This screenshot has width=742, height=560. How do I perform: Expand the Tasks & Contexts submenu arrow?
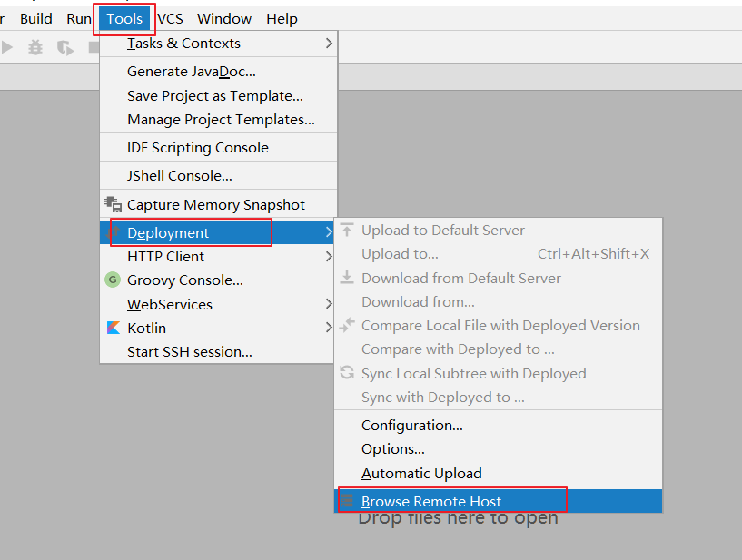[329, 43]
